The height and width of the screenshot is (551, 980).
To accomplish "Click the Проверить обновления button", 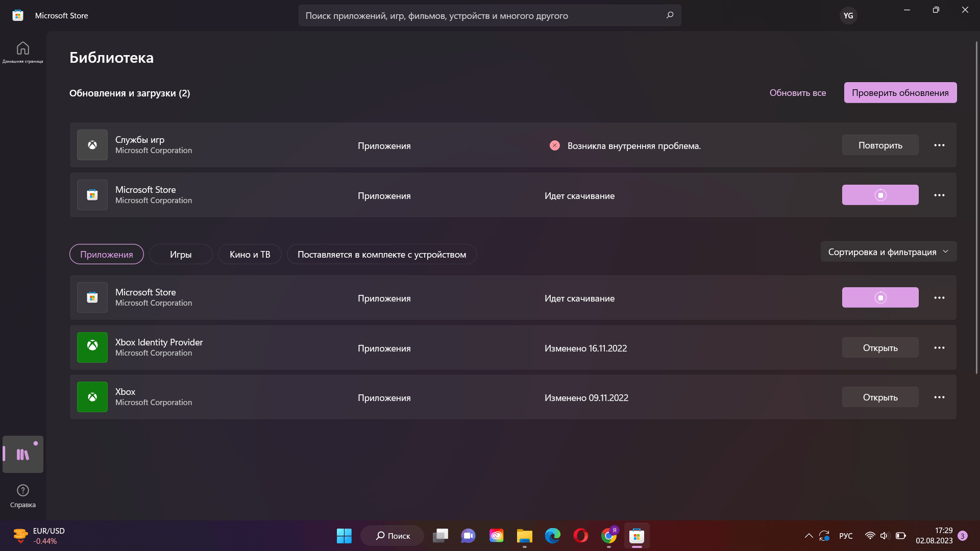I will coord(900,93).
